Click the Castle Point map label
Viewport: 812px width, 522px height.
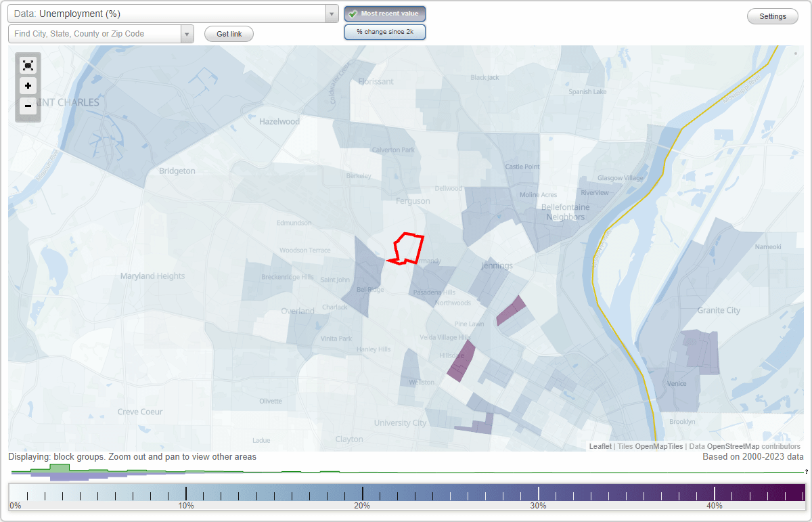click(x=522, y=167)
